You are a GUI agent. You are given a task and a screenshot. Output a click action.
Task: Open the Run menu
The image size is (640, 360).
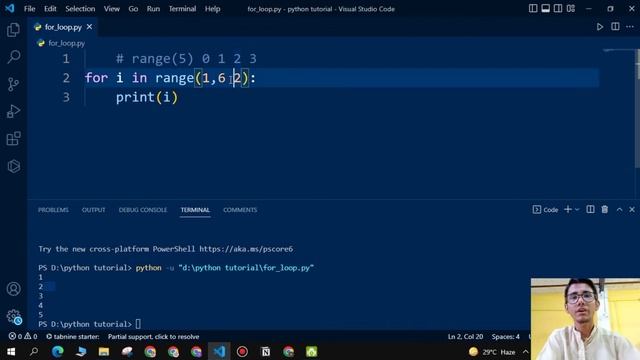point(153,9)
